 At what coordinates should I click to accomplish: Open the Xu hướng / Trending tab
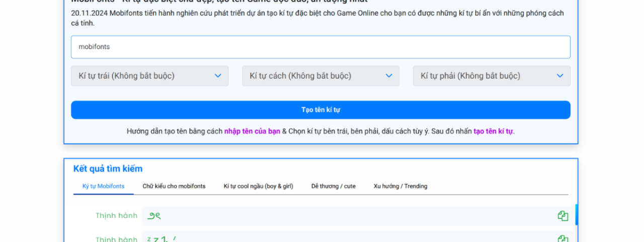[x=400, y=186]
